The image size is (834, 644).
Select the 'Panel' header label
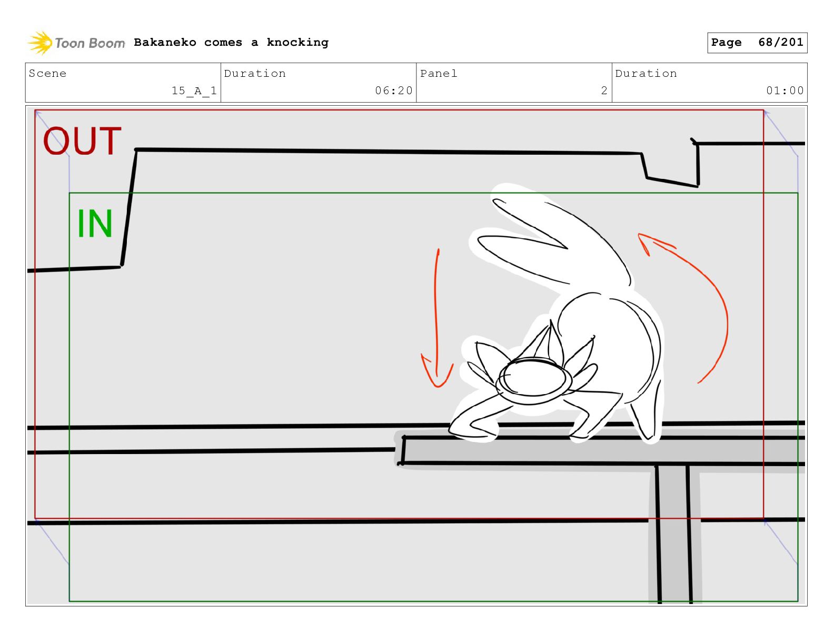(x=439, y=73)
